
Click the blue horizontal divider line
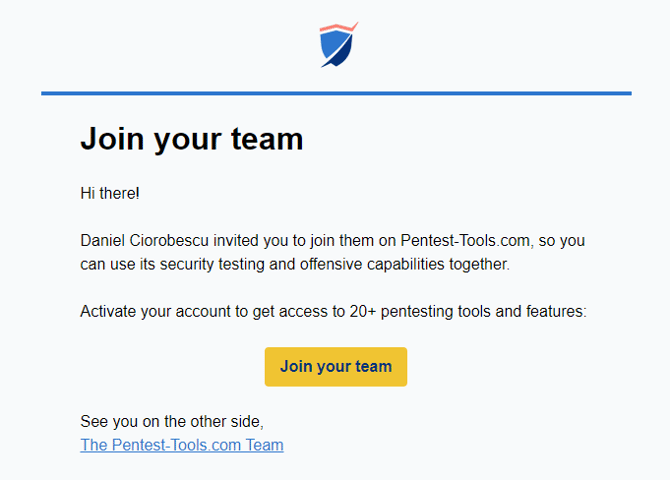click(336, 93)
